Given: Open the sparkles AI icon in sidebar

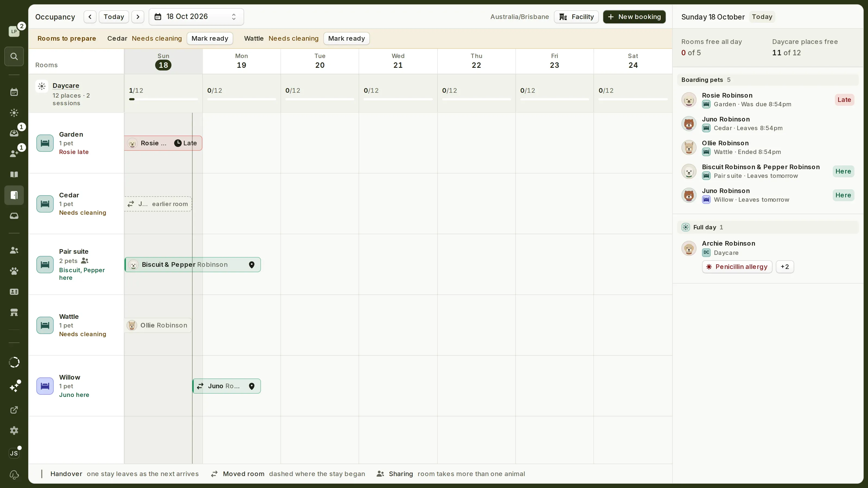Looking at the screenshot, I should pyautogui.click(x=14, y=388).
